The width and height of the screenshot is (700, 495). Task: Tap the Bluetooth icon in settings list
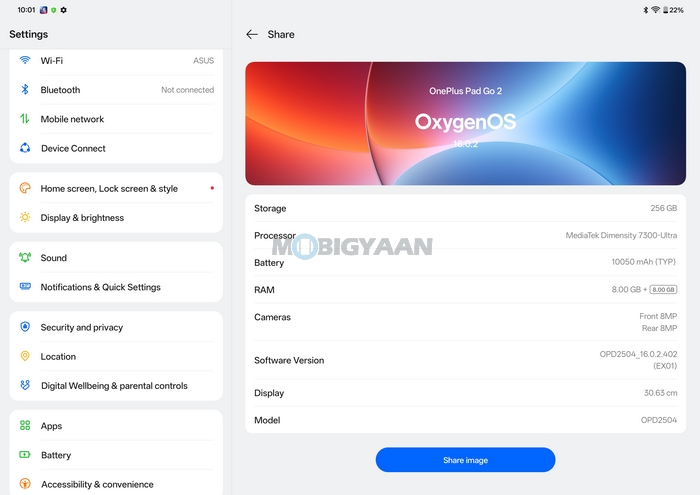click(25, 89)
